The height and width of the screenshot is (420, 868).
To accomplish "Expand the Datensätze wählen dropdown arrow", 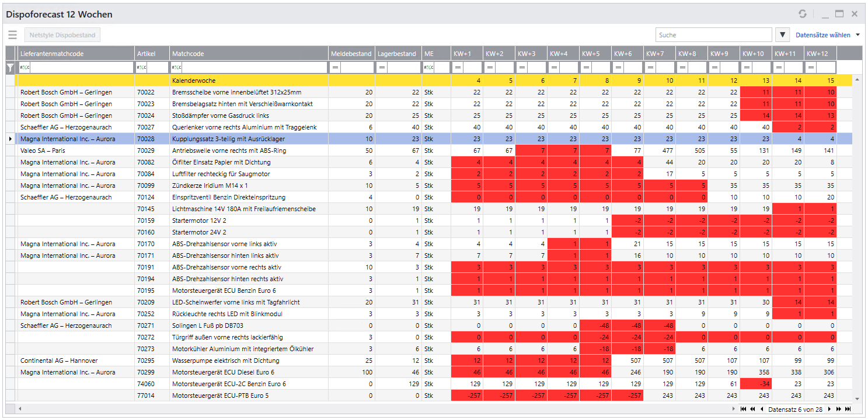I will click(857, 35).
